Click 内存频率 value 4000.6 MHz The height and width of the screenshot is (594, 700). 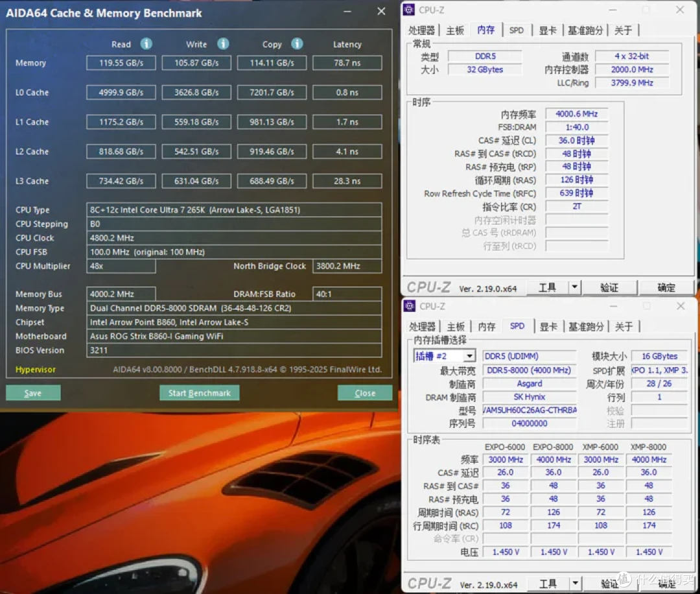[x=577, y=114]
